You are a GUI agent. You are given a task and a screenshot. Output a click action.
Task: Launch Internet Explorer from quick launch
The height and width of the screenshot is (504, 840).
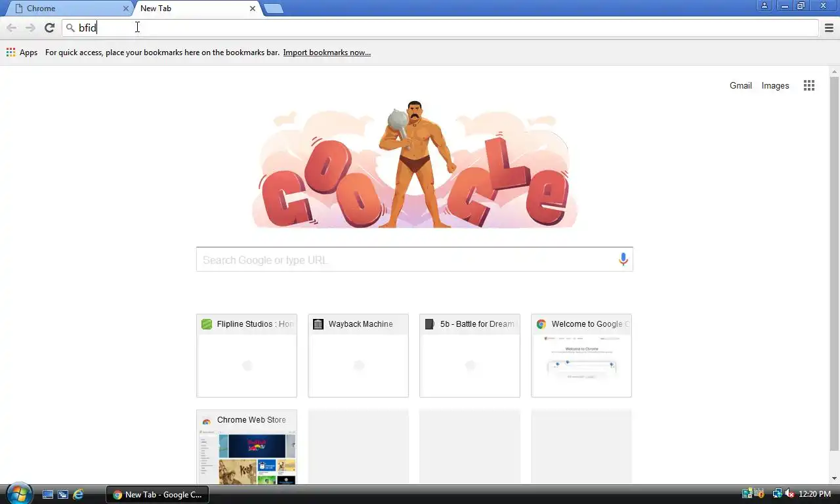(78, 494)
